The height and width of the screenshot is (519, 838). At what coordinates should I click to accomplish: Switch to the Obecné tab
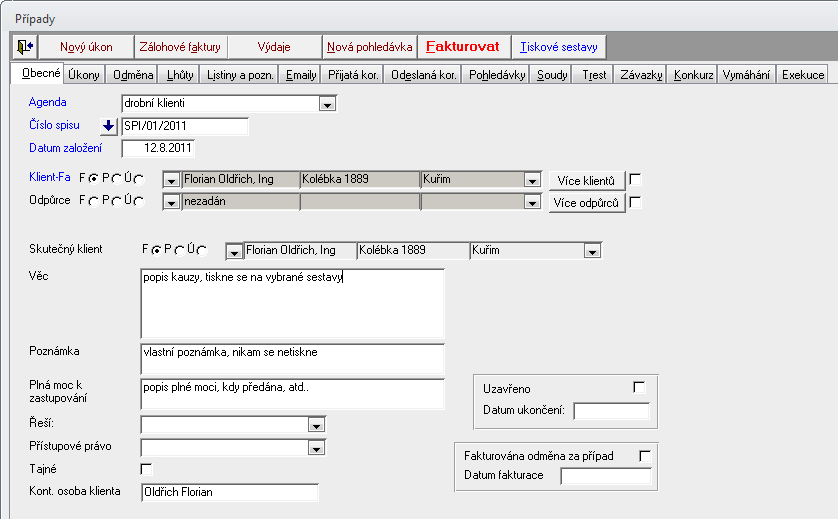tap(37, 74)
